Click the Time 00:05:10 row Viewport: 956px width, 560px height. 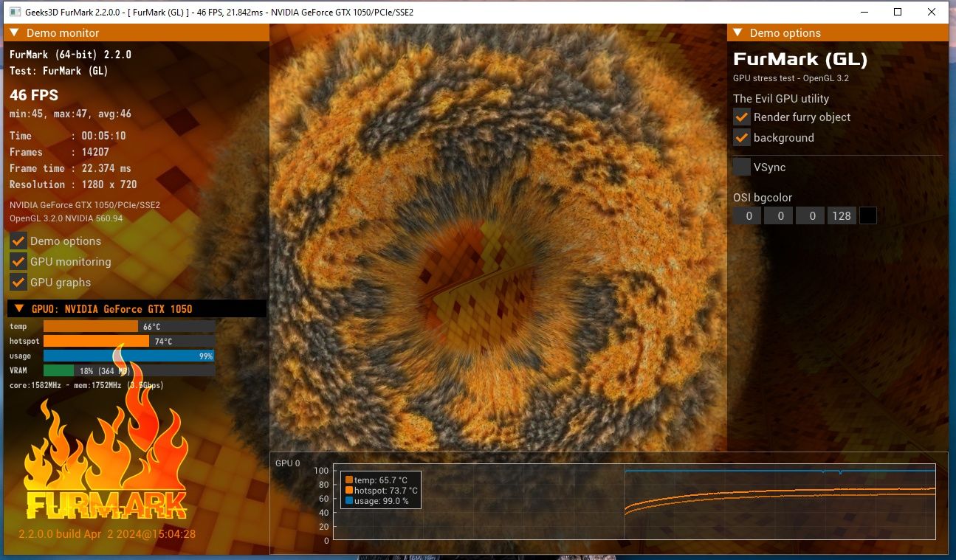click(x=68, y=136)
